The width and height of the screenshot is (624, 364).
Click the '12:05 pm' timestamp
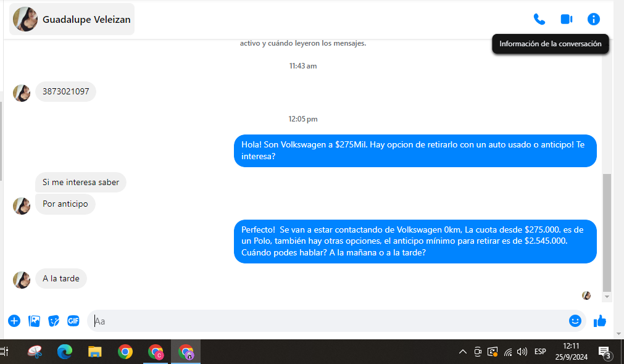(x=303, y=119)
